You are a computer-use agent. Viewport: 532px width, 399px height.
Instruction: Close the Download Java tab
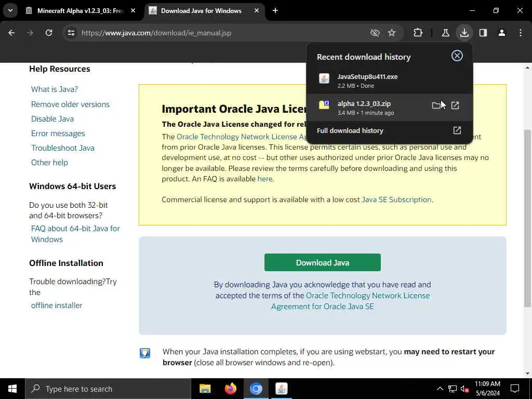[257, 11]
